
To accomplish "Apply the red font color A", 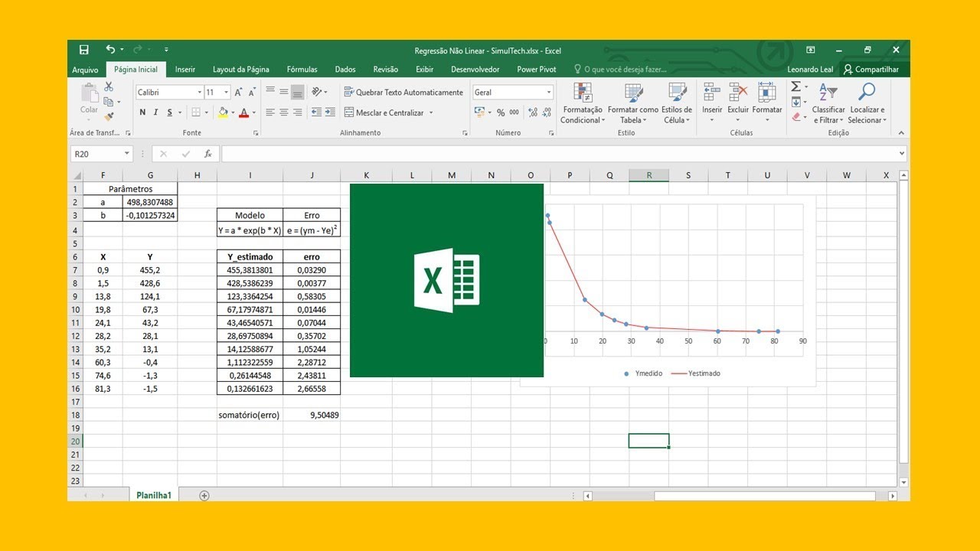I will click(243, 112).
